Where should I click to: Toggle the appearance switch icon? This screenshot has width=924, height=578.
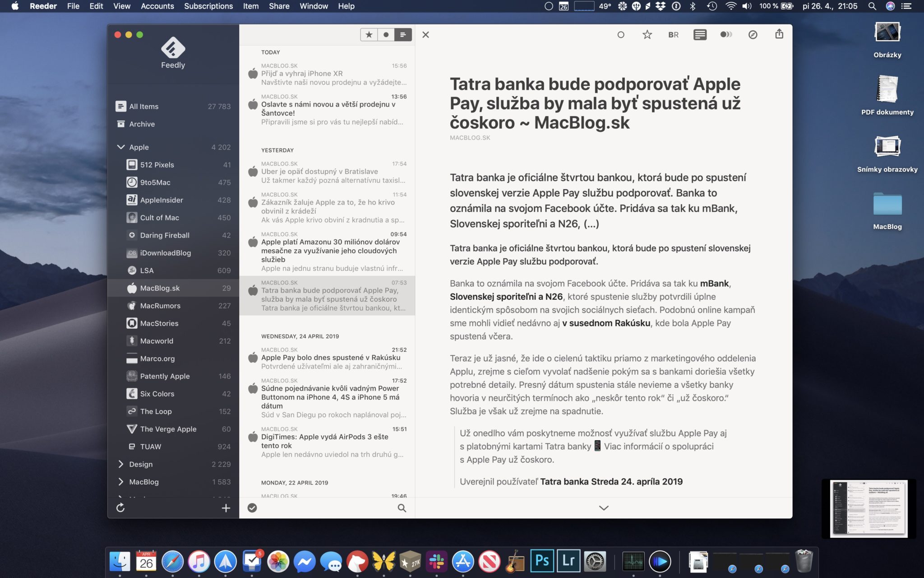(726, 35)
